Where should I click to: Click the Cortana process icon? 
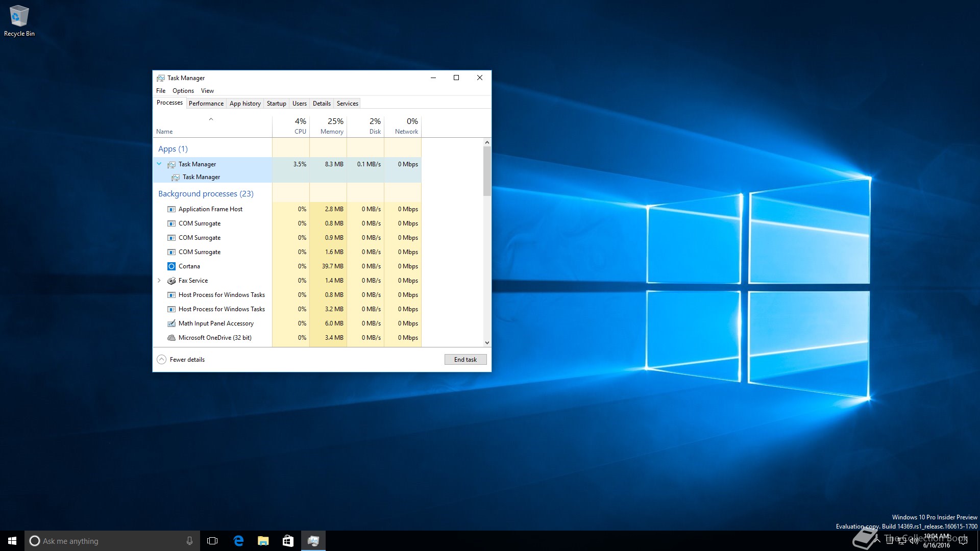click(171, 266)
